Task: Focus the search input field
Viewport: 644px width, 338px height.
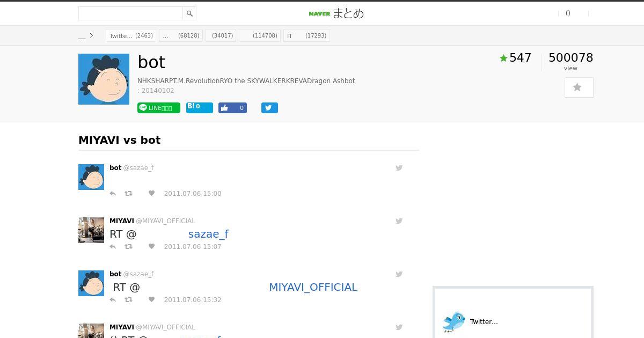Action: click(x=131, y=13)
